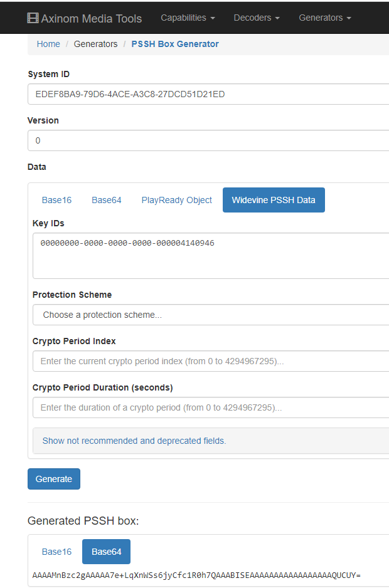Open the Protection Scheme dropdown
The image size is (389, 588).
pos(210,315)
